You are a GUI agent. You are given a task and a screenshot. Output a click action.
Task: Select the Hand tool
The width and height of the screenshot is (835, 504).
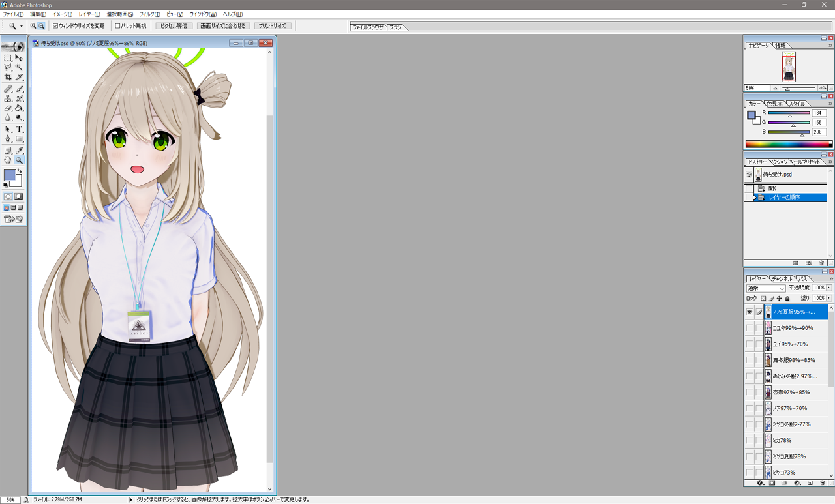(8, 160)
